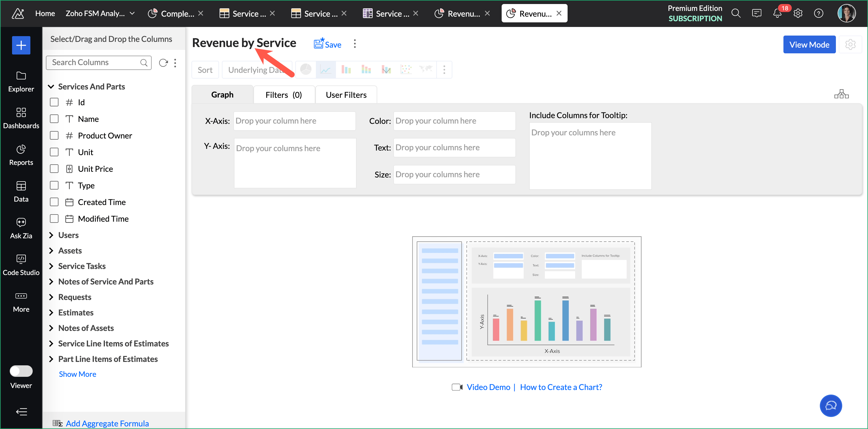Viewport: 868px width, 429px height.
Task: Tick the Created Time column checkbox
Action: tap(54, 202)
